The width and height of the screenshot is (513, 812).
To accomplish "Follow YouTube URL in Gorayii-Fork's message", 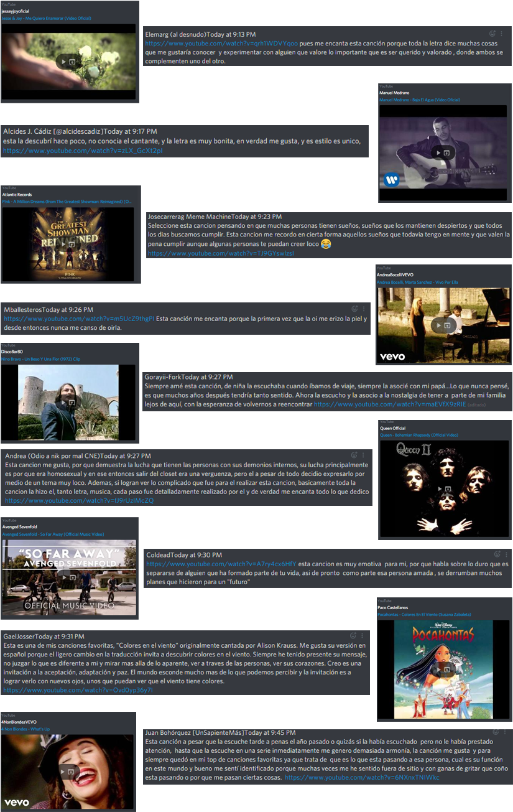I will click(389, 404).
